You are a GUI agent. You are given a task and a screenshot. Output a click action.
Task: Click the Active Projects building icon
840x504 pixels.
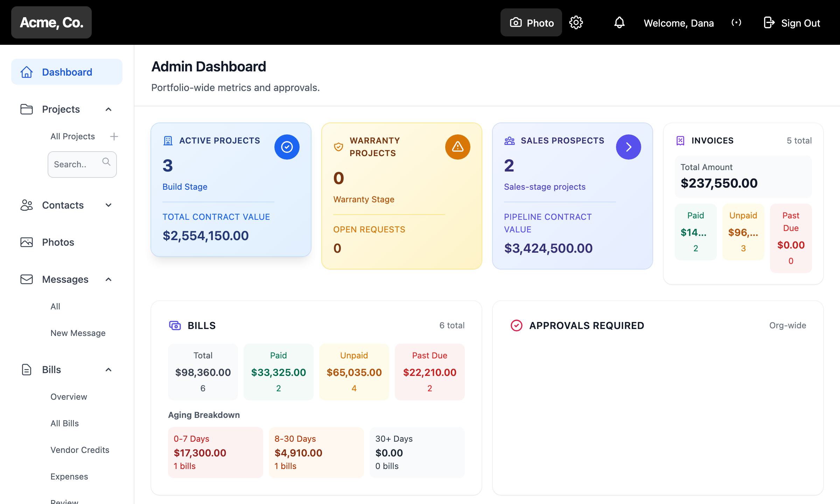tap(168, 141)
